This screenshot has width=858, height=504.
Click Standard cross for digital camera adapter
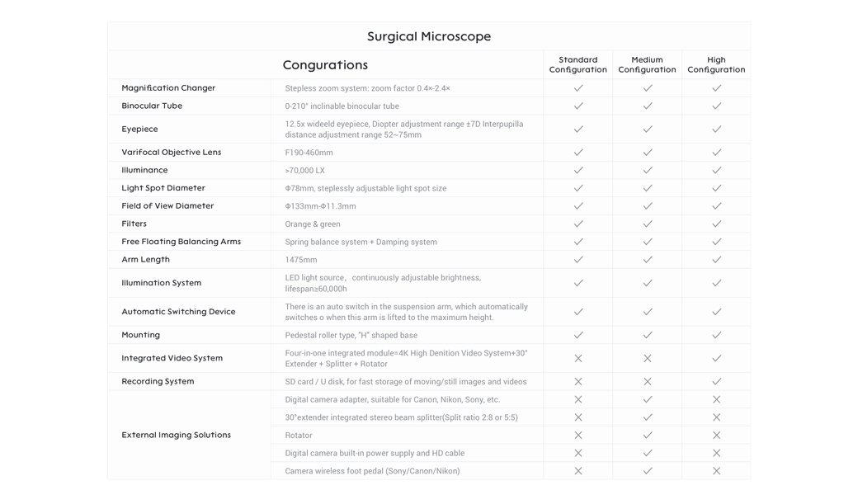coord(577,399)
